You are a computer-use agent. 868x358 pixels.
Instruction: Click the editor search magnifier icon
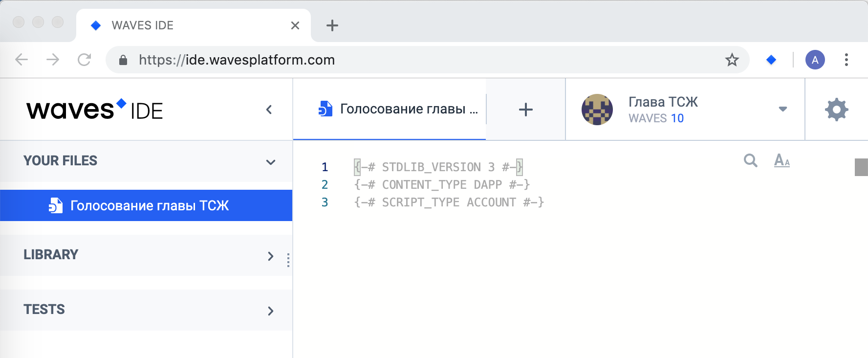coord(750,160)
